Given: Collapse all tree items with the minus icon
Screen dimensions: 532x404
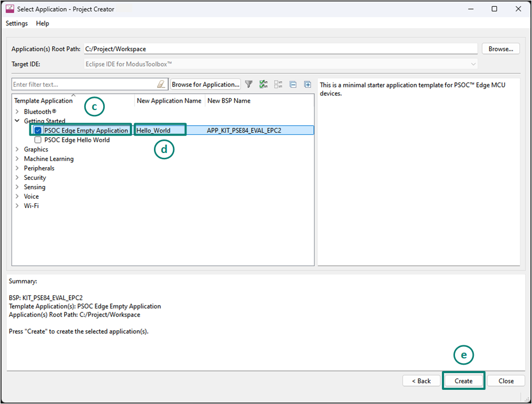Looking at the screenshot, I should [293, 84].
